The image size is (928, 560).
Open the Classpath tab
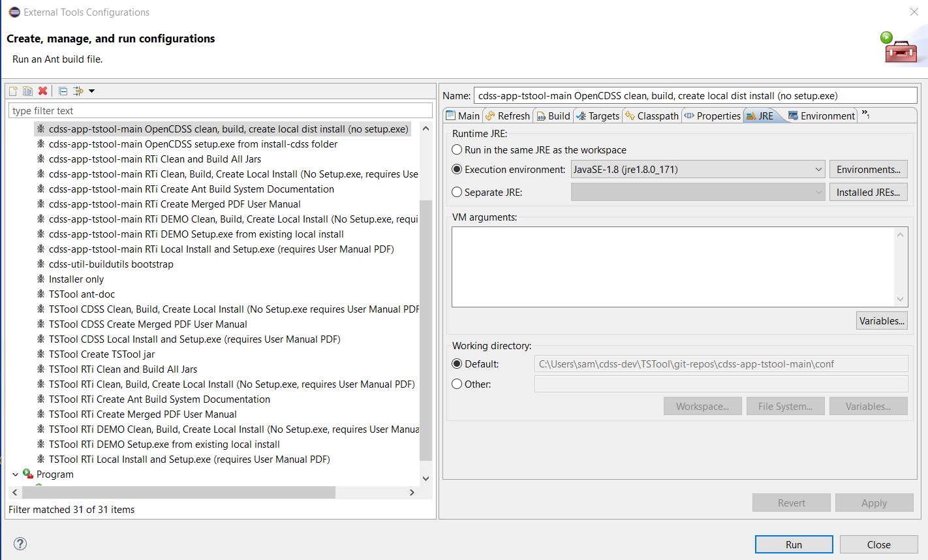651,116
